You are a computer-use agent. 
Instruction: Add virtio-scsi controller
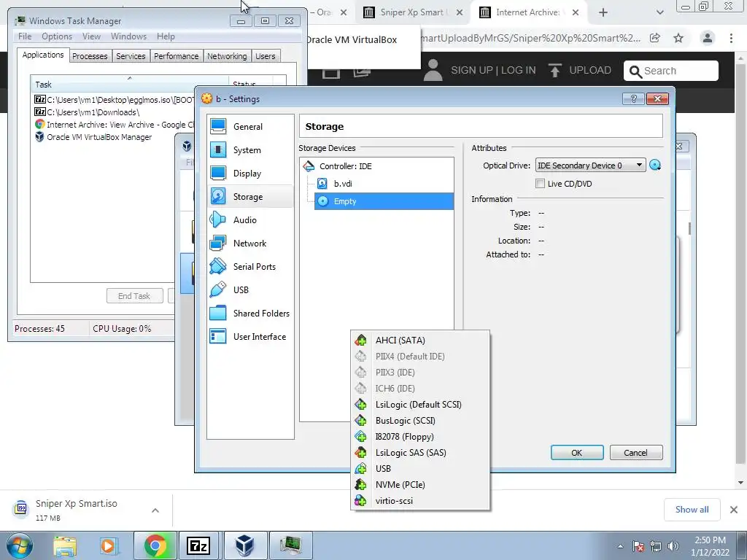(x=420, y=501)
